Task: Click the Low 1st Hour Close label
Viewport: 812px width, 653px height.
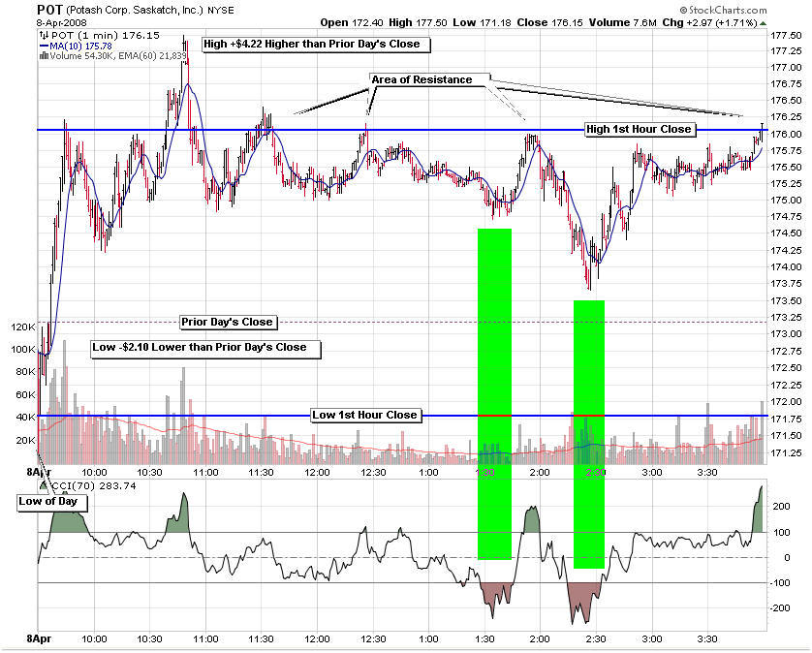Action: point(366,415)
